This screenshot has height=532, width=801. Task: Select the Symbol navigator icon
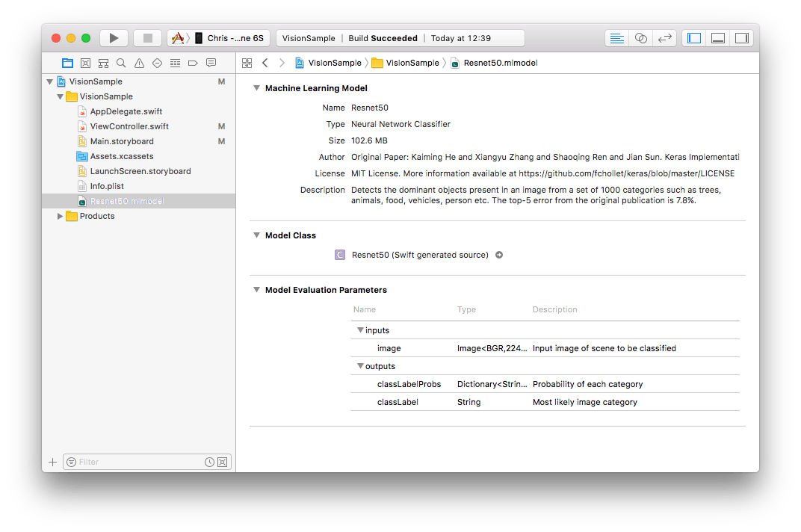click(x=104, y=63)
